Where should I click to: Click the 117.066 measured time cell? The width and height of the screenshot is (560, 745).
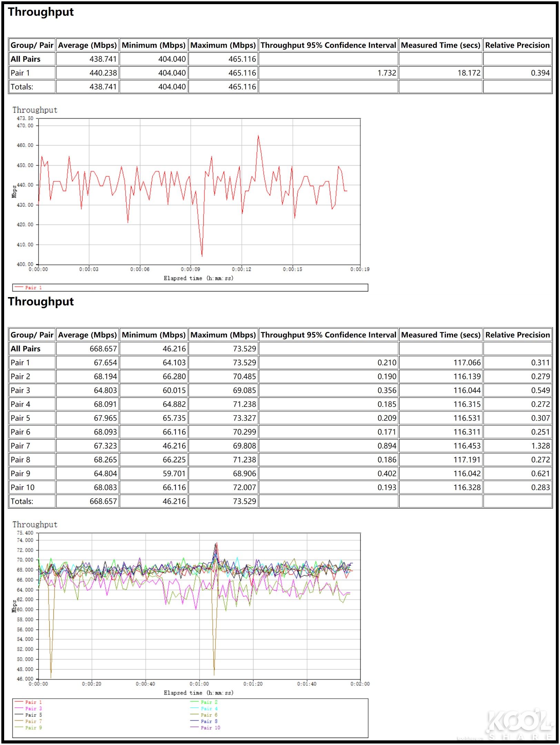pyautogui.click(x=440, y=363)
